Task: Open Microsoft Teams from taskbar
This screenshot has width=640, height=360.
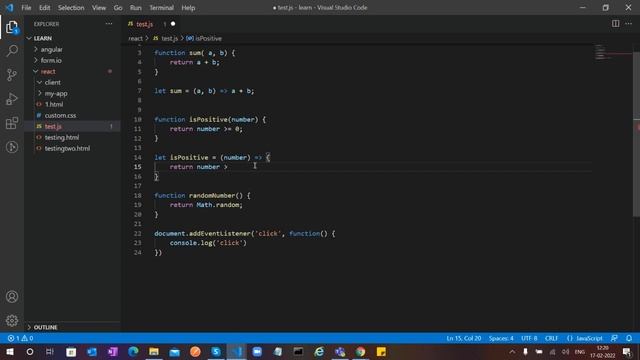Action: [x=340, y=352]
